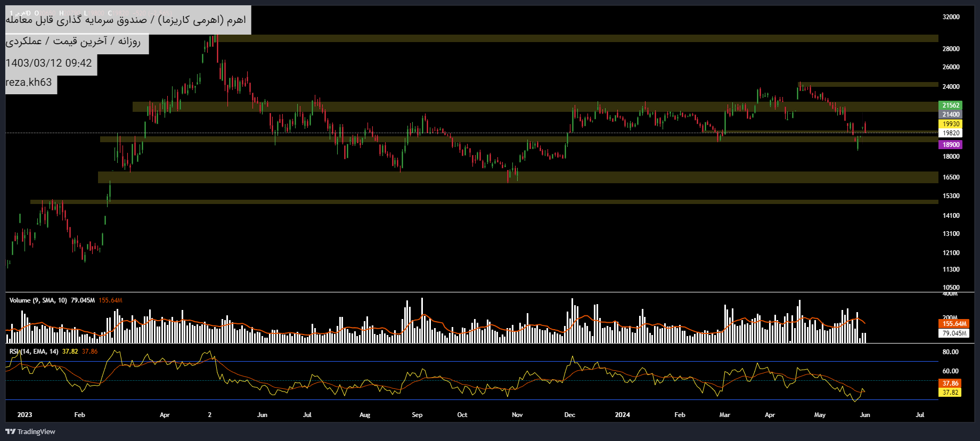
Task: Click the May time axis label
Action: coord(820,415)
